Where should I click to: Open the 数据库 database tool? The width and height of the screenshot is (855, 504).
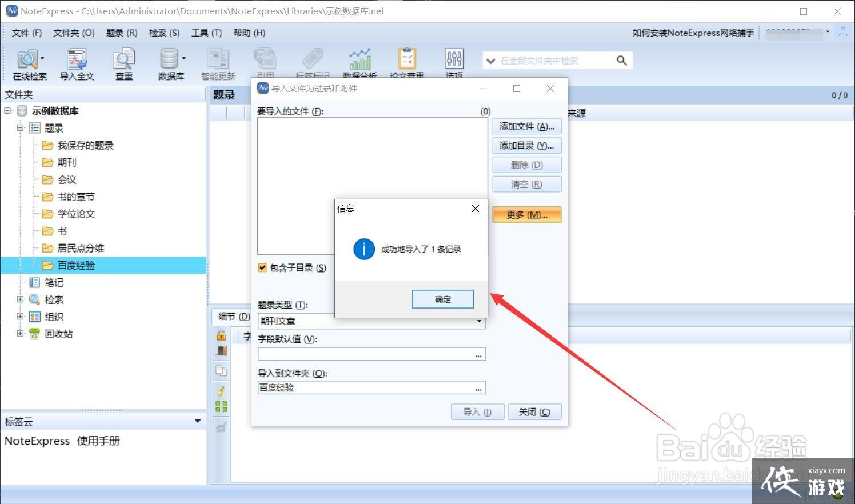click(x=170, y=65)
